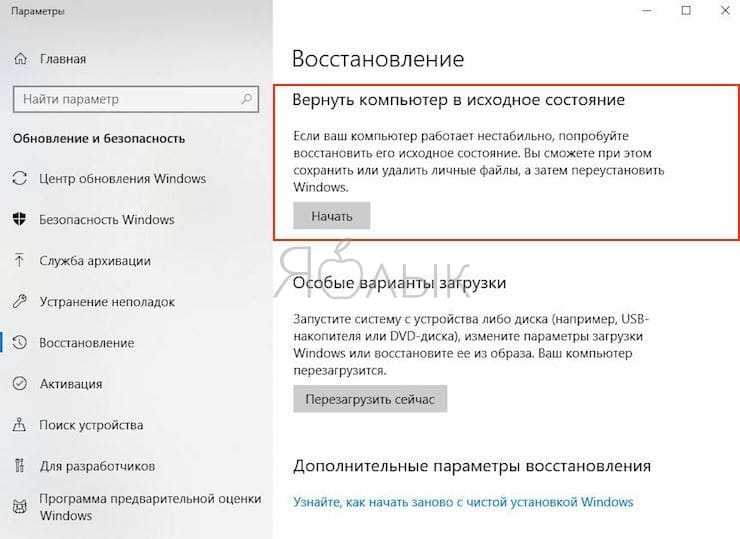Click the wrench icon for Устранение неполадок
Screen dimensions: 740x539
coord(20,301)
